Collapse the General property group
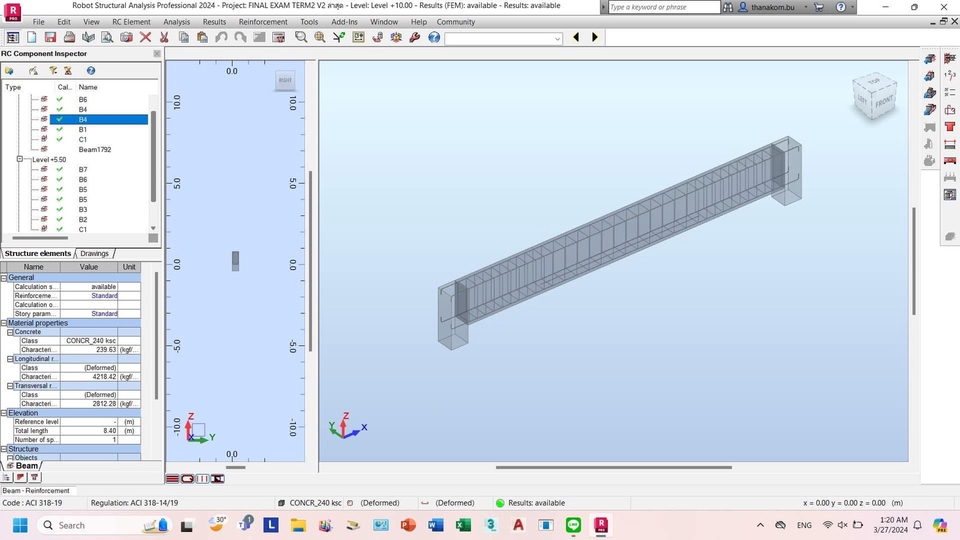The height and width of the screenshot is (540, 960). [4, 278]
